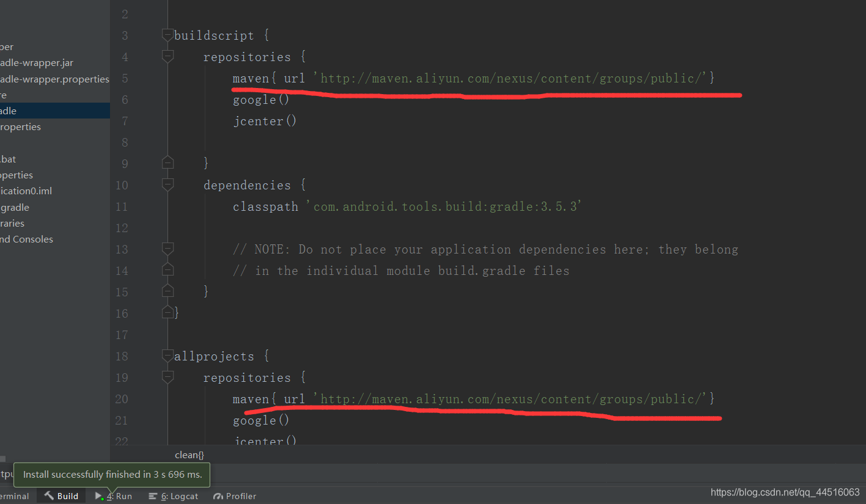
Task: Click the classpath keyword on line 11
Action: pos(265,206)
